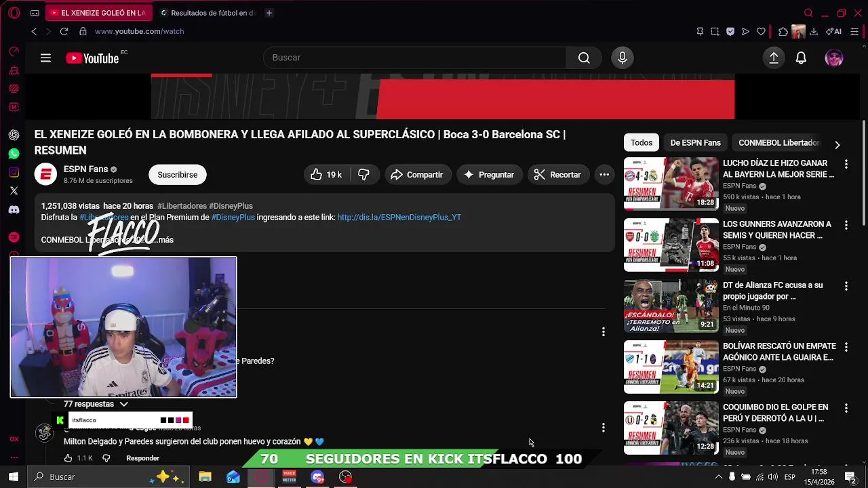Open options for BOLÍVAR RESCATÓ video
This screenshot has width=868, height=488.
pos(846,347)
